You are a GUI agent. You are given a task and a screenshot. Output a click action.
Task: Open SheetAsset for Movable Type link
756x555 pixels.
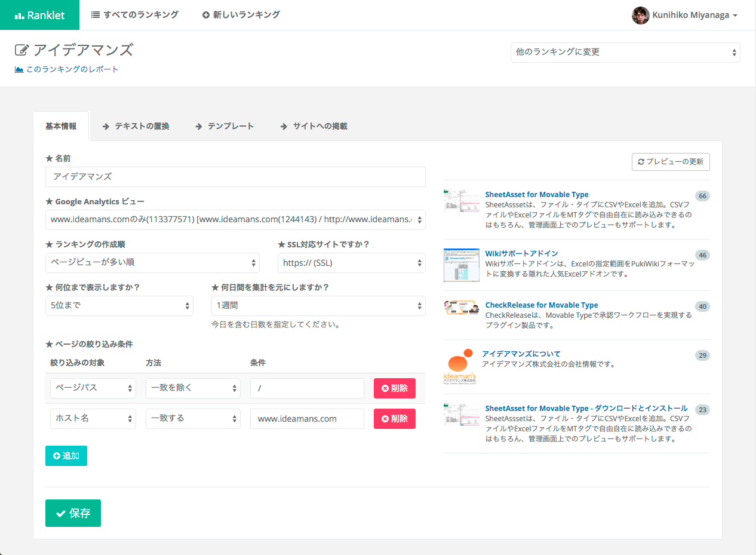[x=537, y=195]
